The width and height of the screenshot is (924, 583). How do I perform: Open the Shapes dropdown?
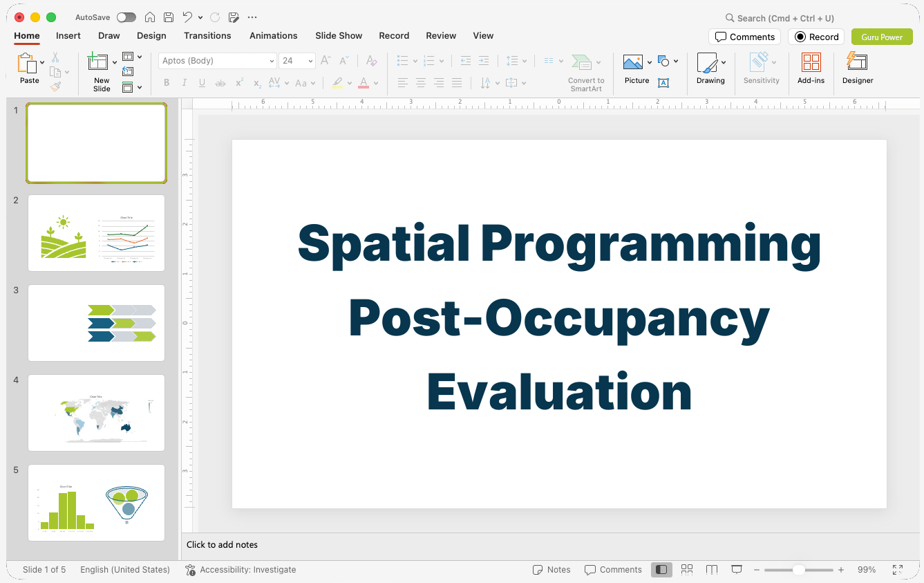tap(668, 61)
